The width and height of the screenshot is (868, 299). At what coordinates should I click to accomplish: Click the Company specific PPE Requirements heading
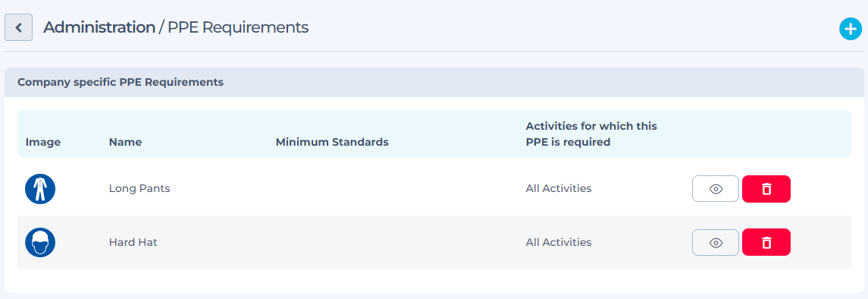click(x=121, y=83)
